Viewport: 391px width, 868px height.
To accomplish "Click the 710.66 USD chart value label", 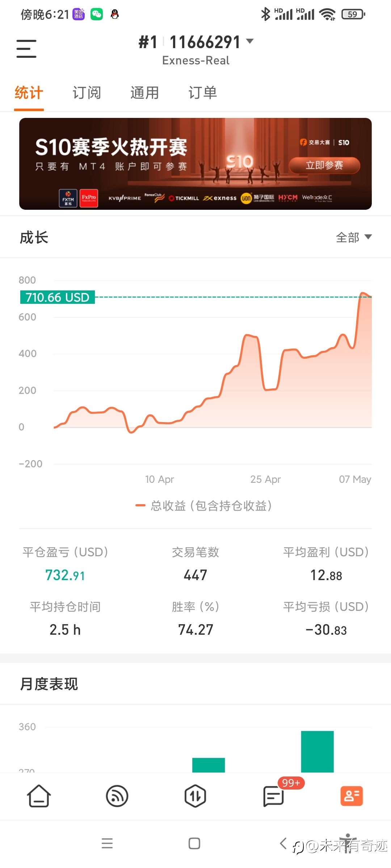I will point(57,297).
